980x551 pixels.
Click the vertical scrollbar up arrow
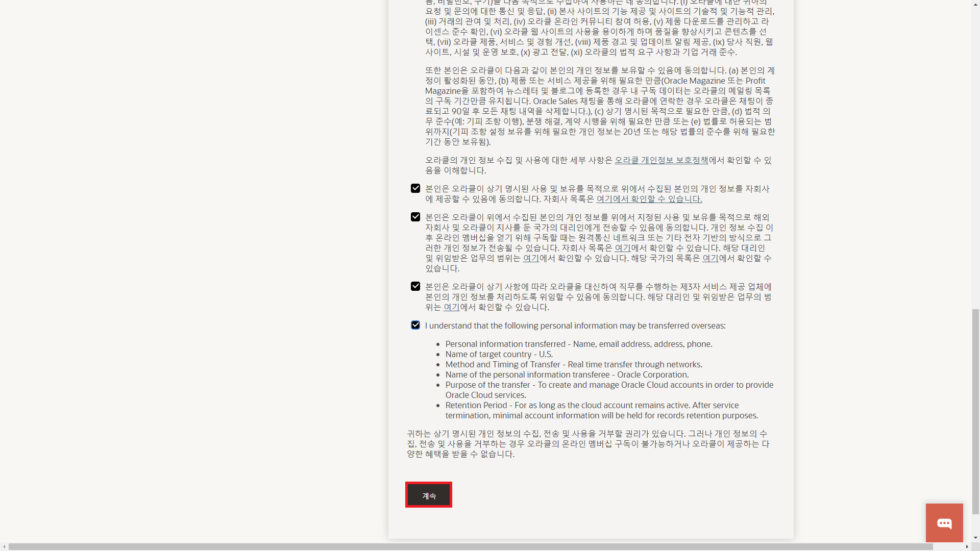[x=975, y=4]
